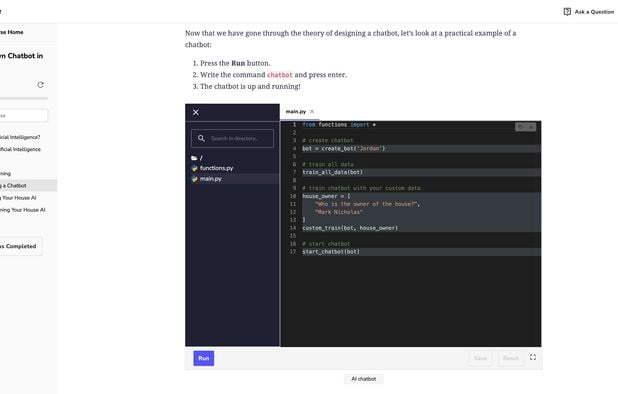Click the Ask a Question help icon

tap(567, 12)
